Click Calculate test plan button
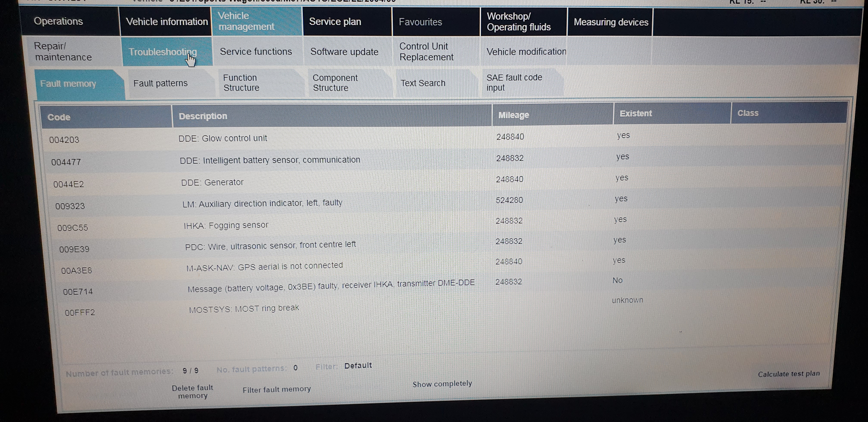 click(x=789, y=374)
